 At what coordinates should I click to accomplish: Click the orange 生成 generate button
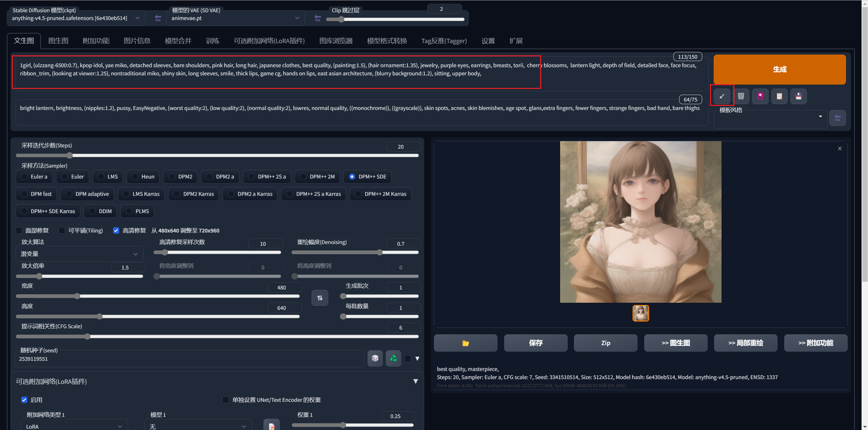coord(780,70)
